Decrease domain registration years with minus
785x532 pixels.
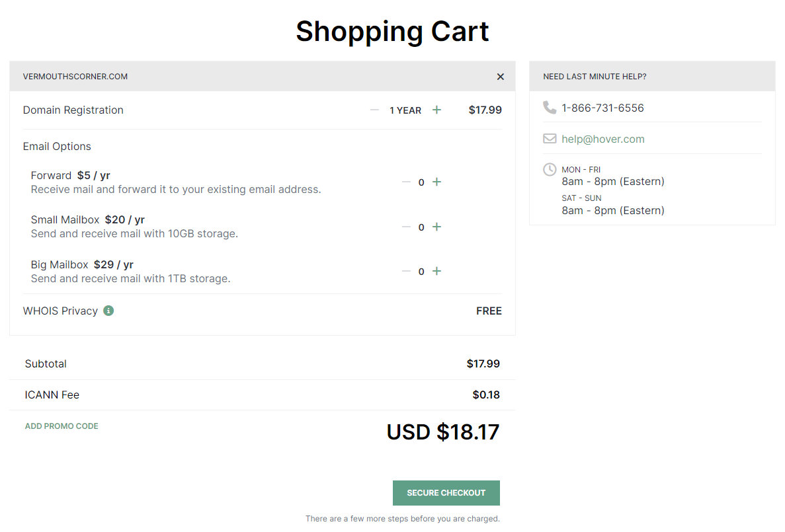point(374,110)
